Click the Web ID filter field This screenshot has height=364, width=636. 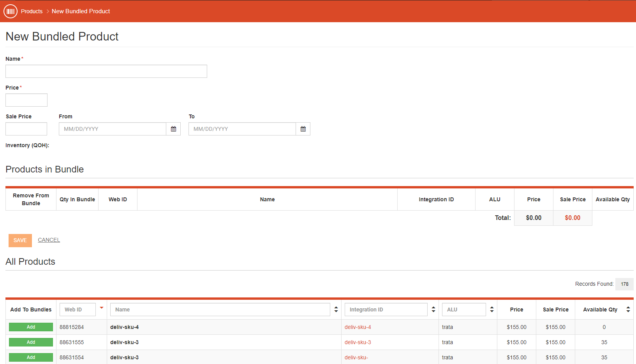point(78,309)
